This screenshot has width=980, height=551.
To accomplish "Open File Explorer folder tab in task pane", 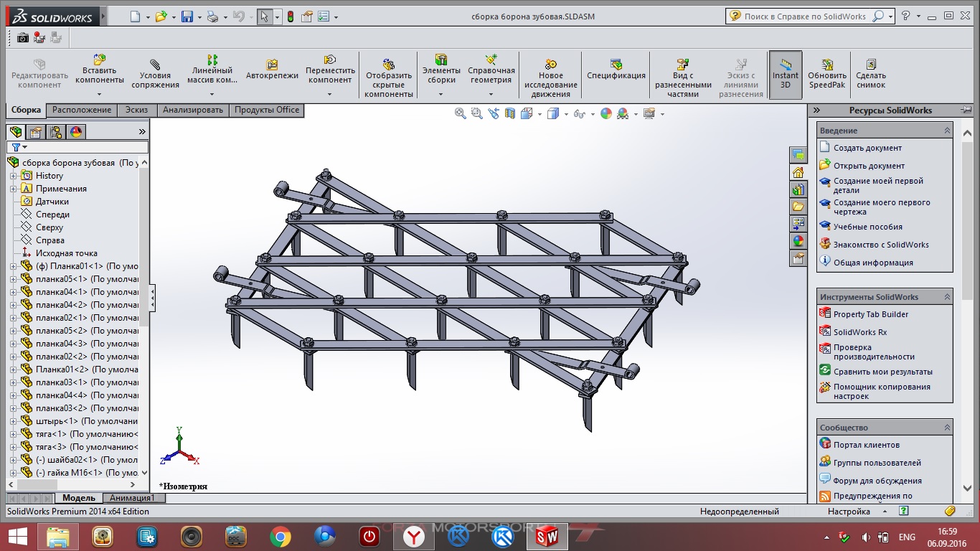I will 798,207.
